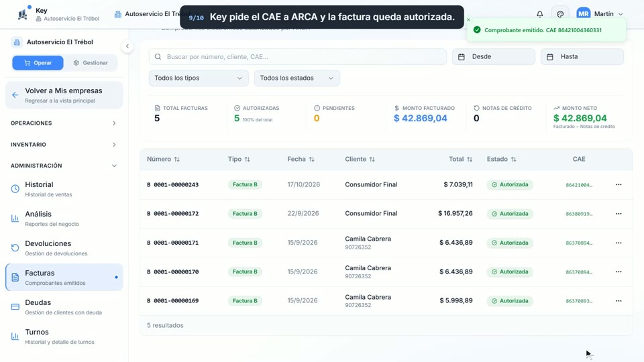Click the Desde calendar icon
This screenshot has height=362, width=644.
point(462,56)
